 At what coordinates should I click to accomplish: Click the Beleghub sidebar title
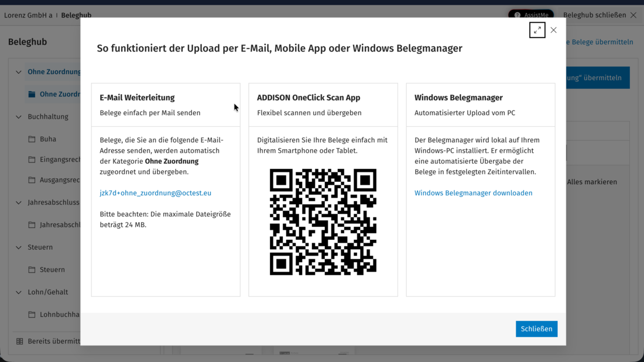tap(28, 42)
